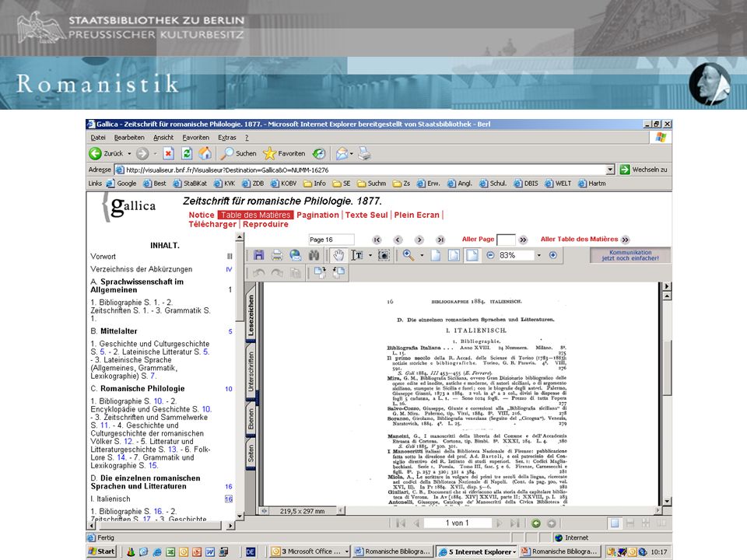Click the green previous view arrow in PDF footer
747x560 pixels.
536,523
